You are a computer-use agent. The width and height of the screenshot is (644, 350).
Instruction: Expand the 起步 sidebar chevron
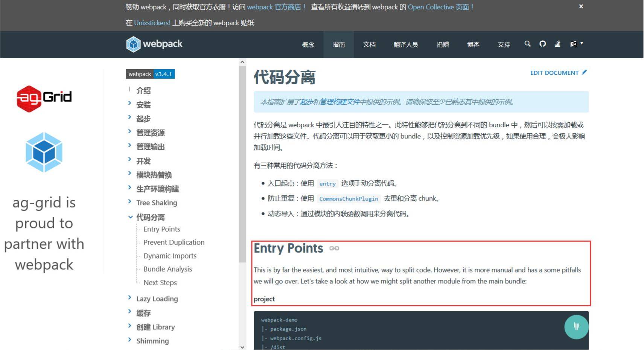pyautogui.click(x=129, y=117)
